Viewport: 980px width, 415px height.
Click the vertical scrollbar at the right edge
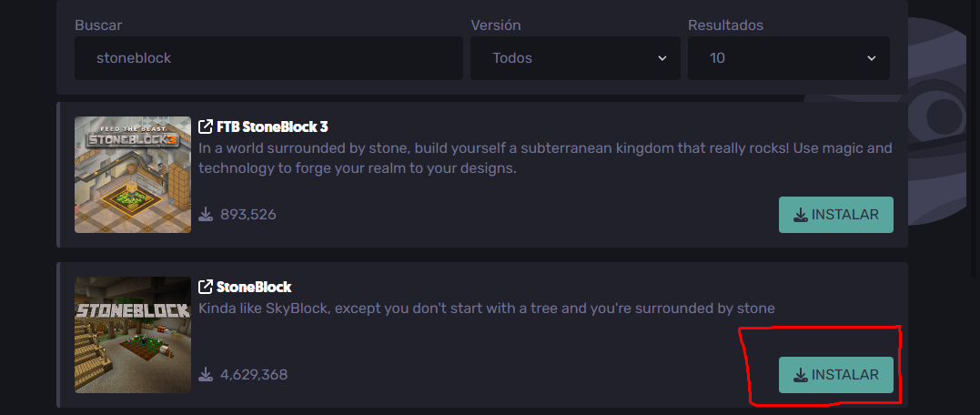[976, 137]
